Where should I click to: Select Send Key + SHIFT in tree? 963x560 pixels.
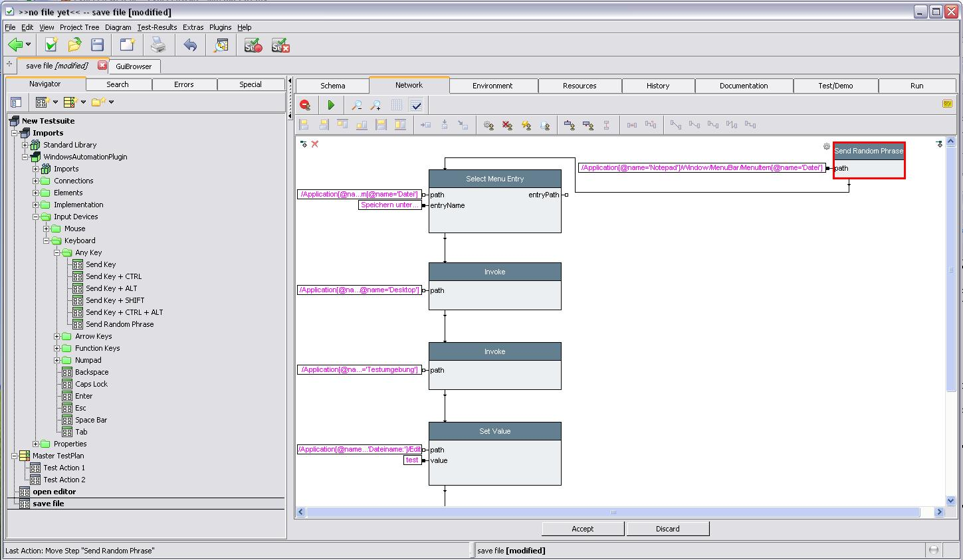click(x=115, y=300)
